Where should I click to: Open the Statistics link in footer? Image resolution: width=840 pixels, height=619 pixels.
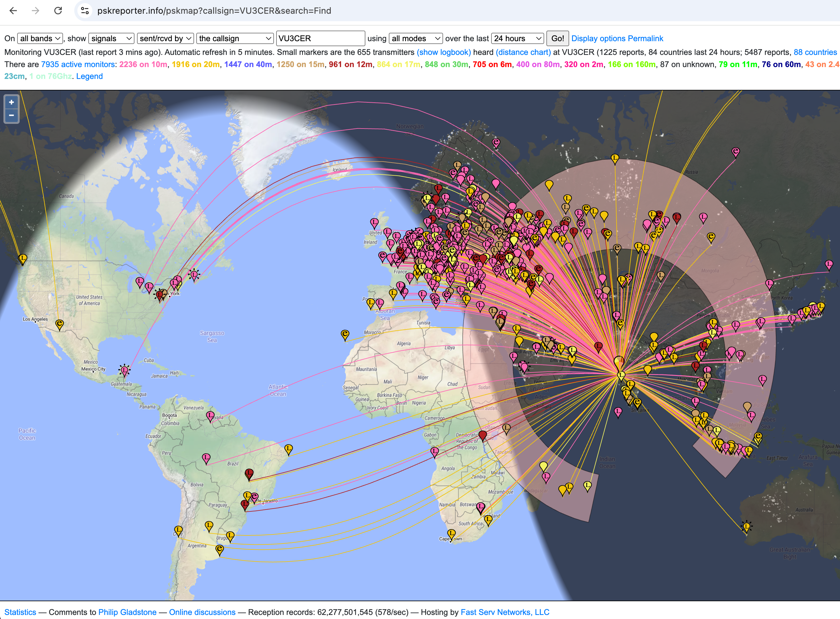[20, 612]
